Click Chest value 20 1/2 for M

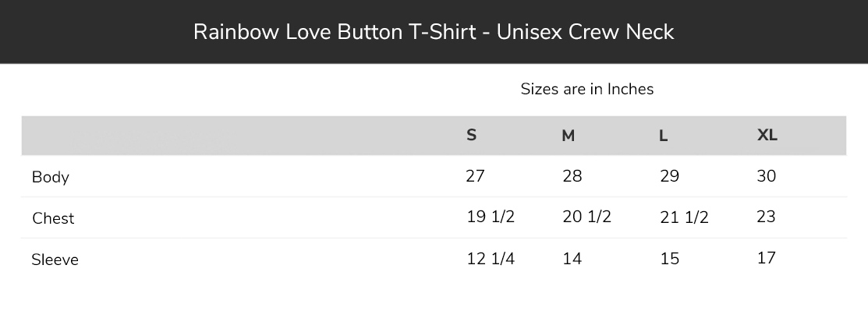[x=586, y=217]
